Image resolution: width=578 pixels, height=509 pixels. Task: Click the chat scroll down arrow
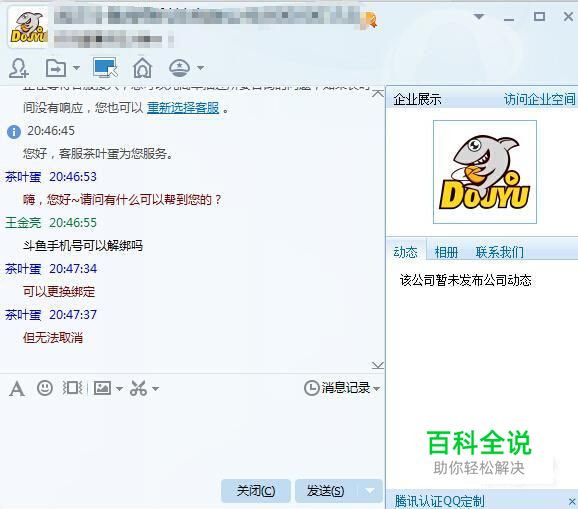point(377,365)
